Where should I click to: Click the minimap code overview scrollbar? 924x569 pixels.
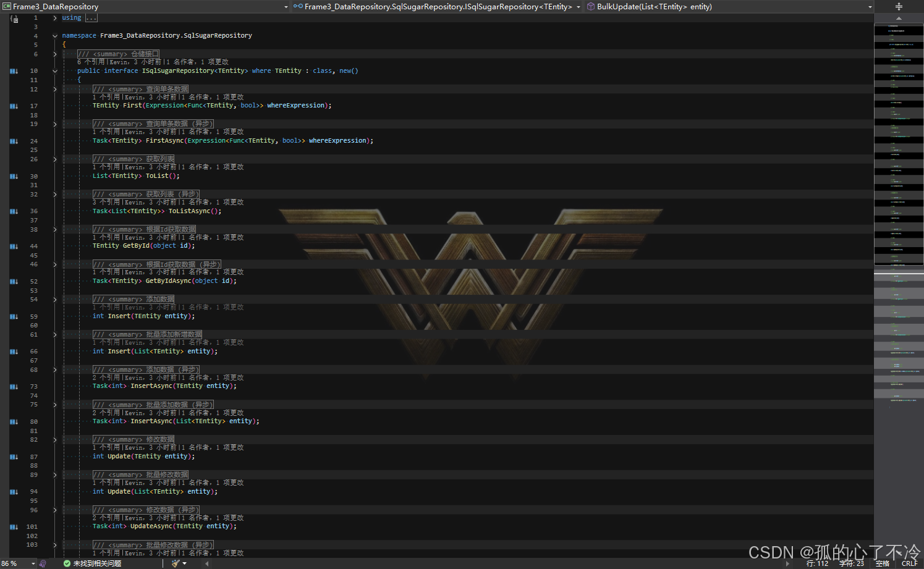(899, 290)
